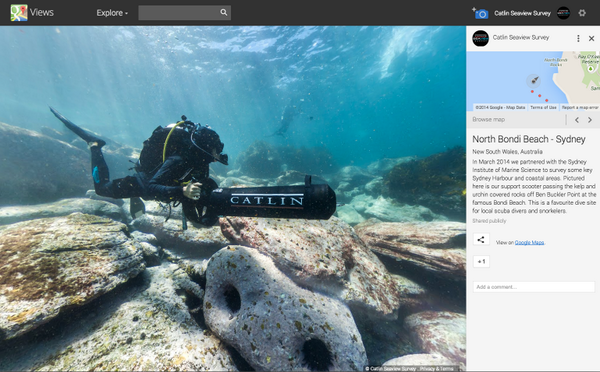
Task: Open Catlin Seaview Survey account name in header
Action: point(522,13)
